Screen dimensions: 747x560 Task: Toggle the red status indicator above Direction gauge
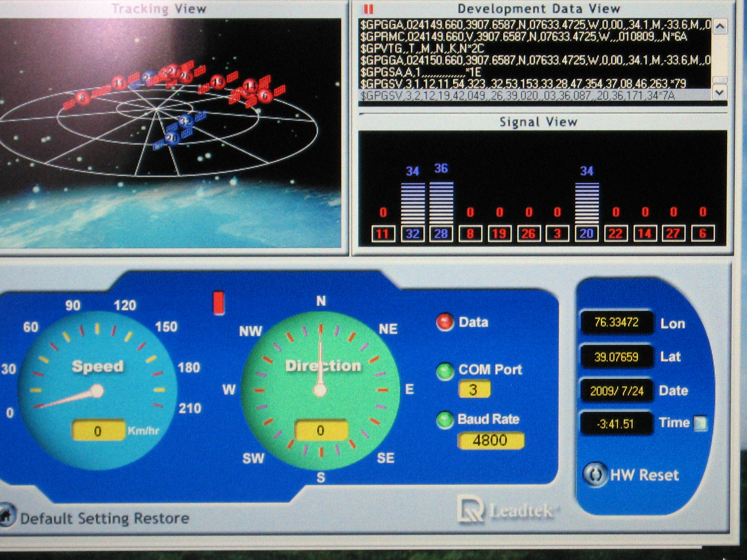pos(219,303)
